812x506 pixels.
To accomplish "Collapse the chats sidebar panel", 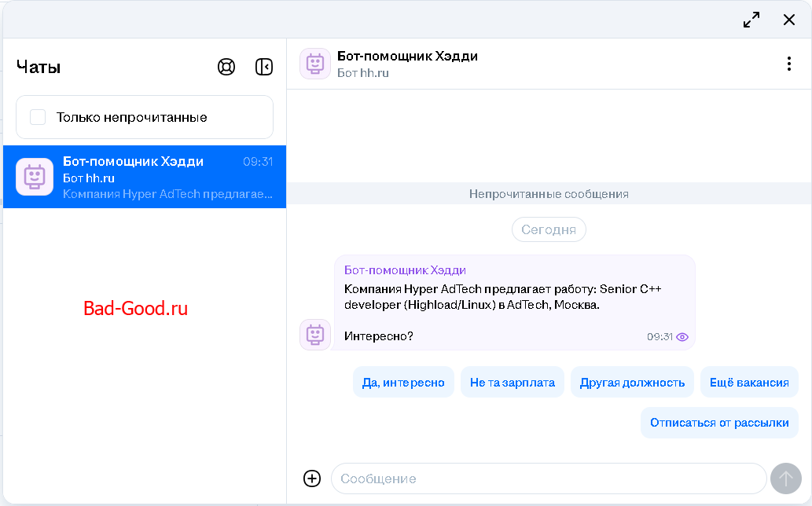I will point(264,67).
